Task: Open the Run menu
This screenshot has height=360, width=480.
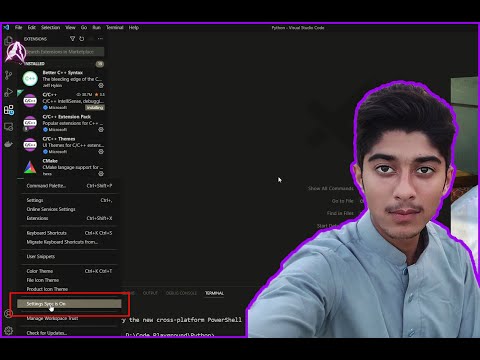Action: (97, 27)
